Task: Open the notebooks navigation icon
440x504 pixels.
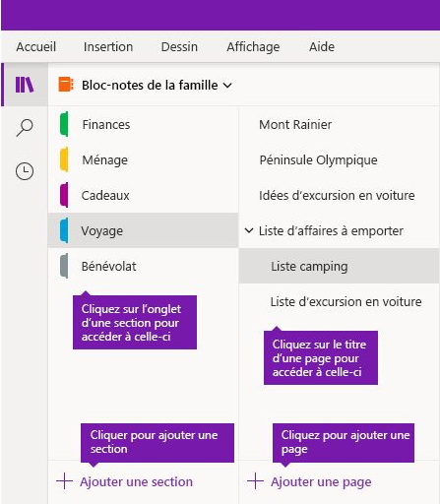Action: point(25,85)
